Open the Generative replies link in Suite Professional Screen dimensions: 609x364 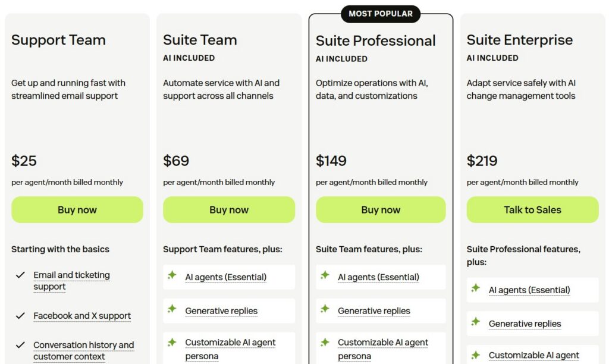[374, 310]
